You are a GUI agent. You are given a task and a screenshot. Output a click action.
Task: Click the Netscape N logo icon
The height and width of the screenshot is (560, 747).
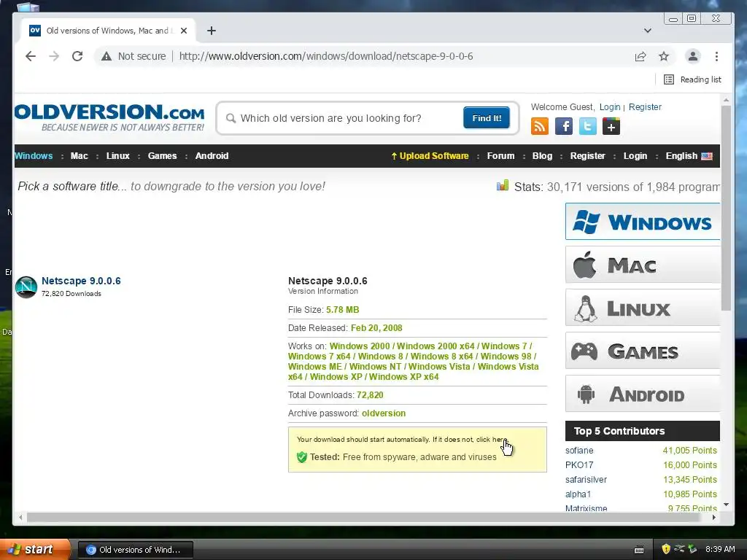click(x=26, y=287)
